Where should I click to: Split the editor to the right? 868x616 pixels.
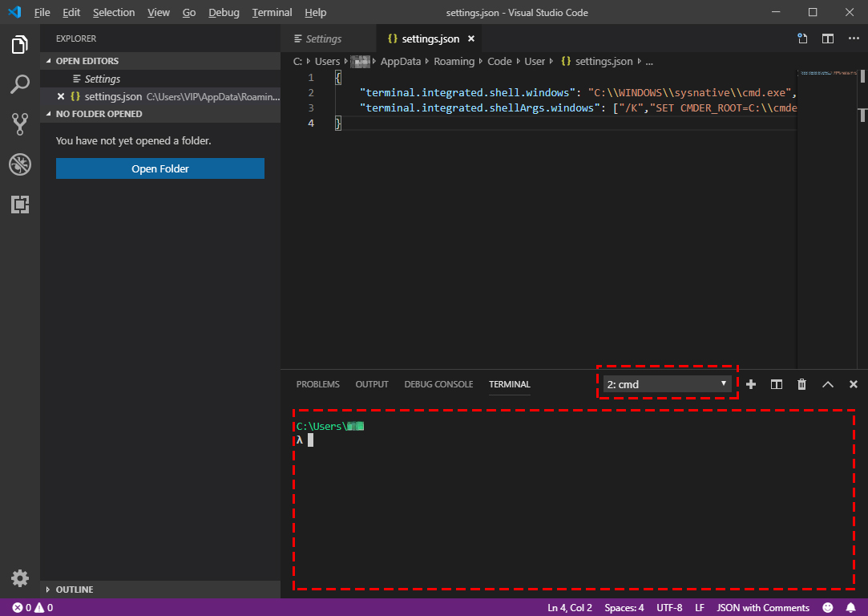[828, 38]
